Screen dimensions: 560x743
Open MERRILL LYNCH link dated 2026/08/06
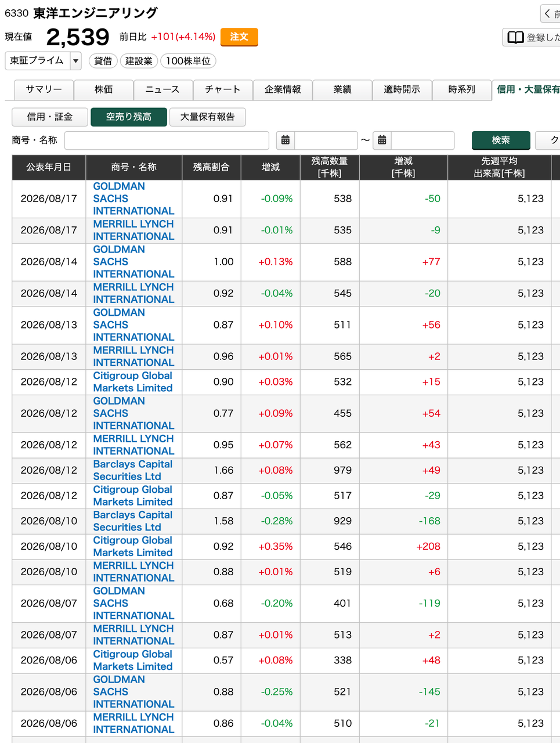(133, 723)
